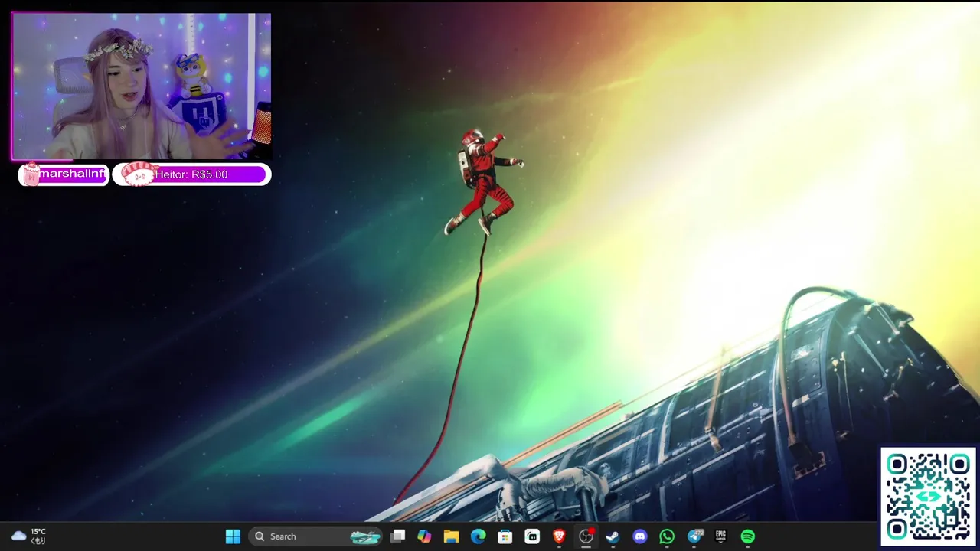Viewport: 980px width, 551px height.
Task: Open Spotify from the taskbar
Action: [x=748, y=536]
